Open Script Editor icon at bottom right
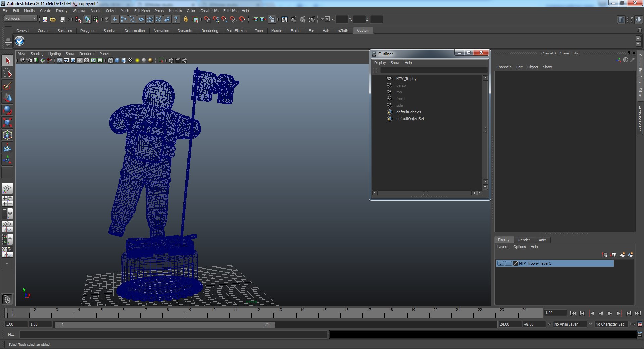Viewport: 644px width, 349px height. [x=640, y=334]
